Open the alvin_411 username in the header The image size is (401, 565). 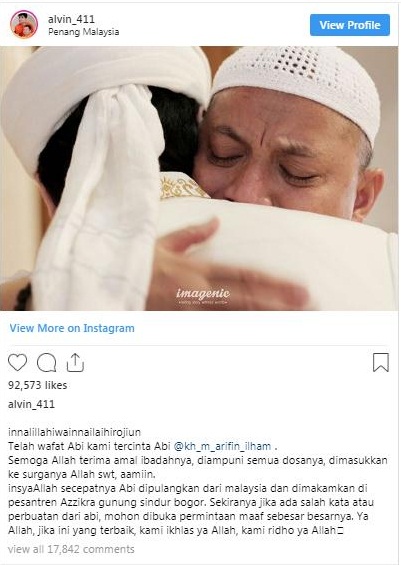pos(71,19)
